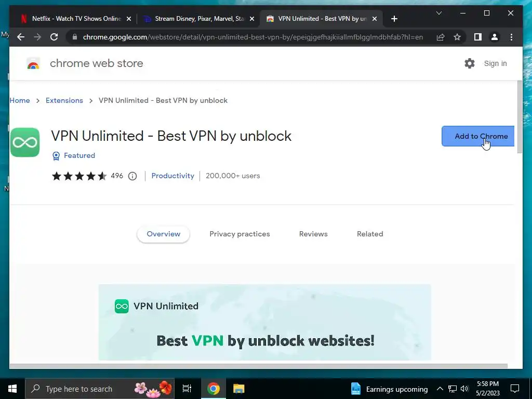
Task: Select the VPN Unlimited browser tab
Action: point(321,19)
